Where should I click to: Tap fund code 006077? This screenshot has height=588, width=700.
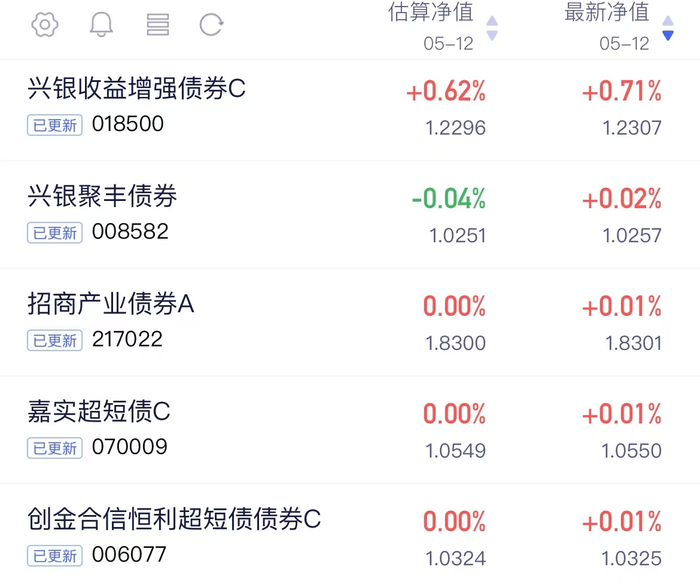point(129,555)
